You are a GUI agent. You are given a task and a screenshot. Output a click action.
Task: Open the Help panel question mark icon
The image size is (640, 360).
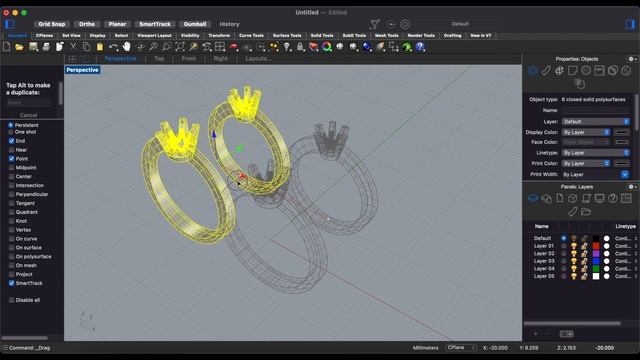pos(613,198)
